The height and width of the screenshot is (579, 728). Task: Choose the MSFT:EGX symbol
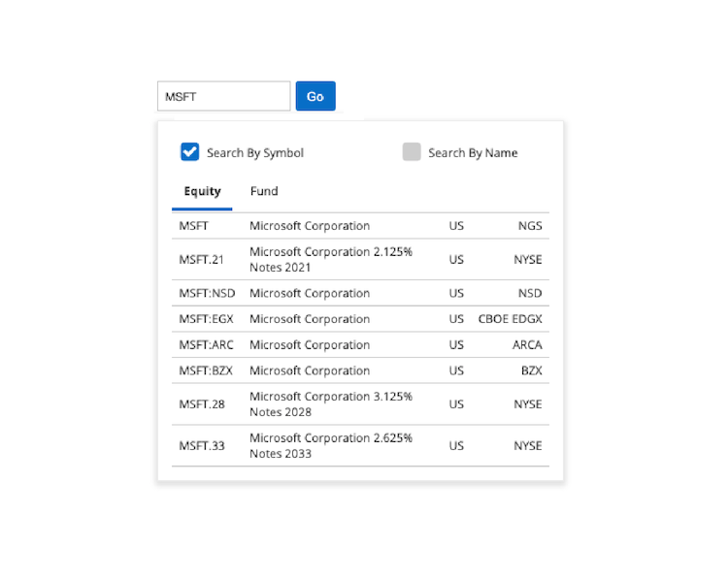coord(207,319)
